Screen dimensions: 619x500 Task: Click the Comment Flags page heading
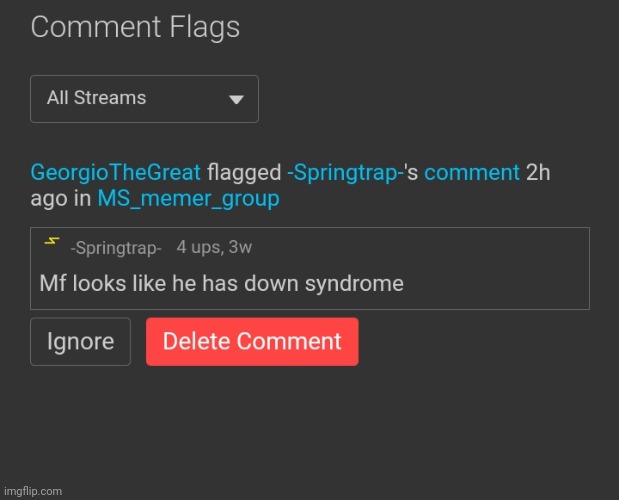135,27
